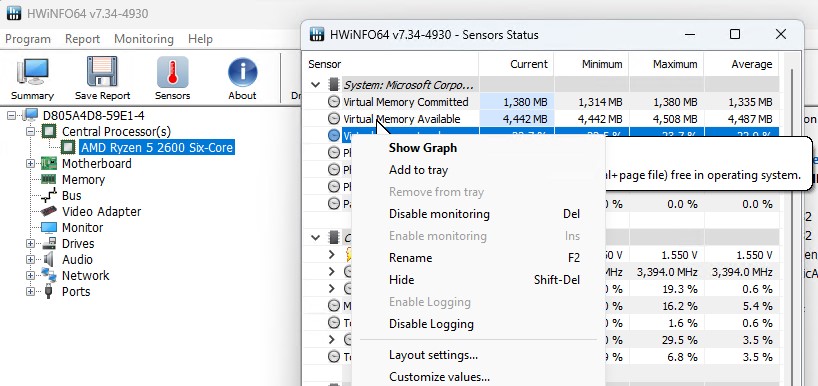Choose Hide in context menu
Screen dimensions: 818x386
(x=402, y=280)
